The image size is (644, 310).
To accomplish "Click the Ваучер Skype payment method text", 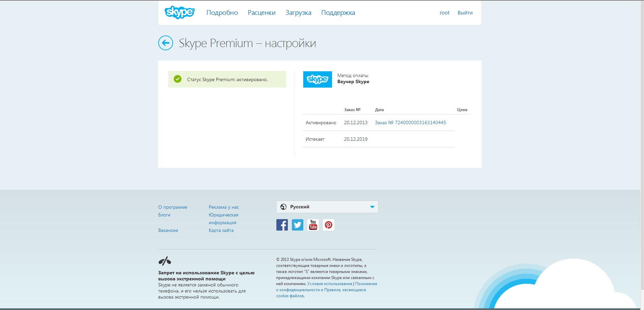I will (x=353, y=81).
